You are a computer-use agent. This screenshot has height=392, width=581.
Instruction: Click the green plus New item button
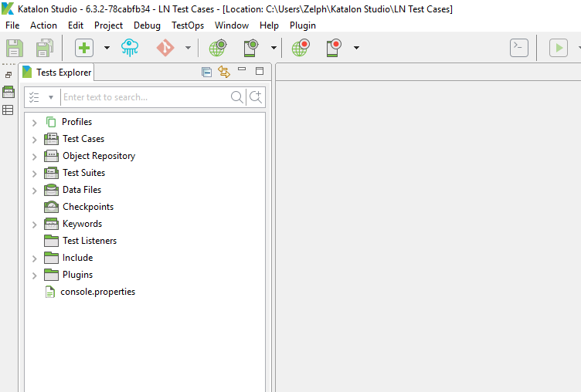84,48
